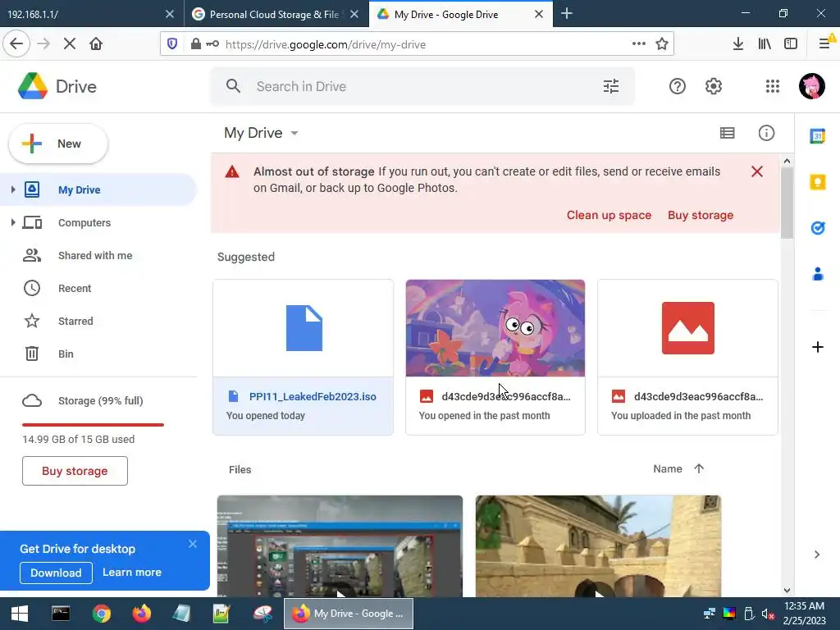
Task: Click Buy storage in warning banner
Action: tap(701, 215)
